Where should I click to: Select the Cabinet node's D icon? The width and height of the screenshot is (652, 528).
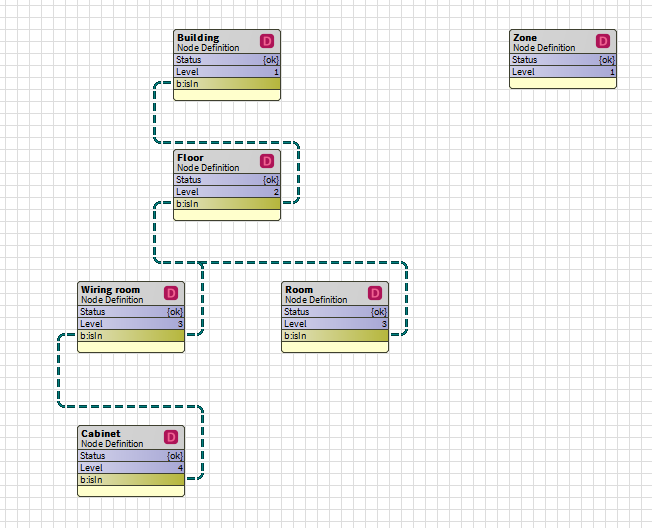click(171, 437)
